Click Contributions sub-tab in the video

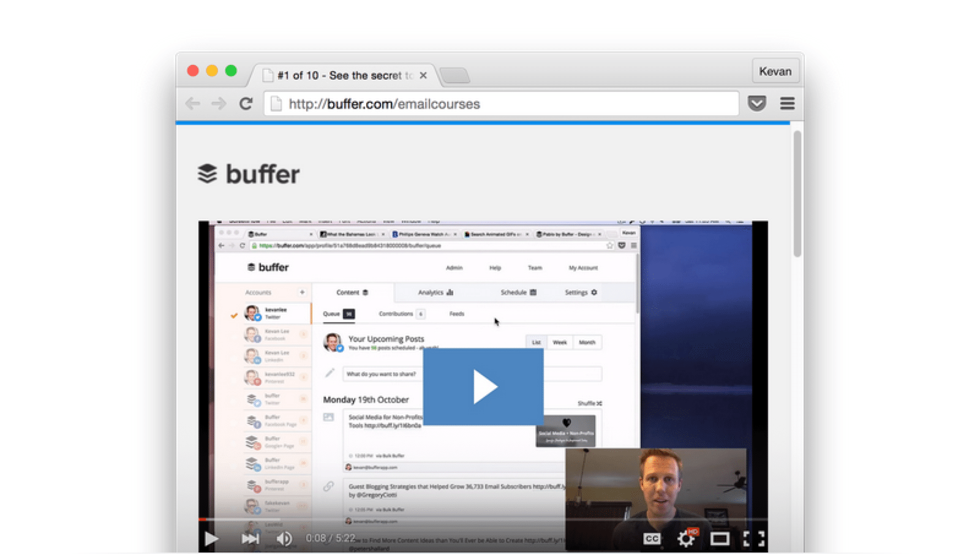tap(401, 314)
